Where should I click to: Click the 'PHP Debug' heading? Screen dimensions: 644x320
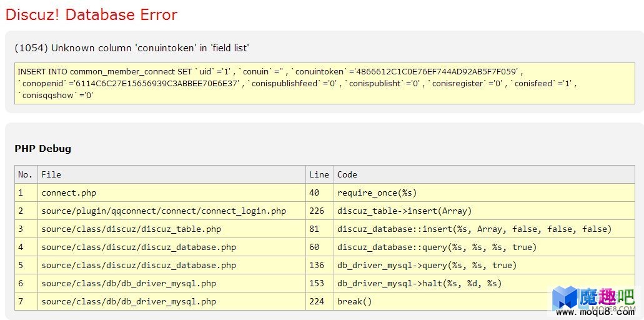(42, 148)
